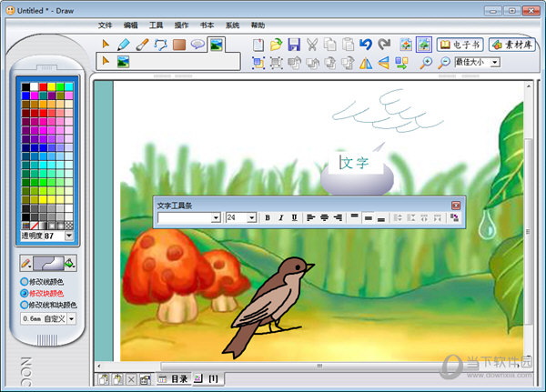Toggle italic text formatting
The width and height of the screenshot is (546, 392).
(x=281, y=218)
